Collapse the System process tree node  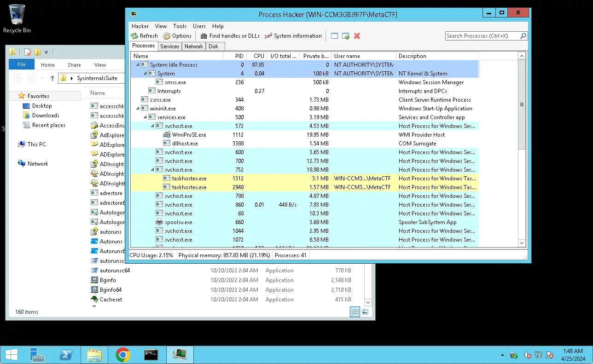coord(145,74)
